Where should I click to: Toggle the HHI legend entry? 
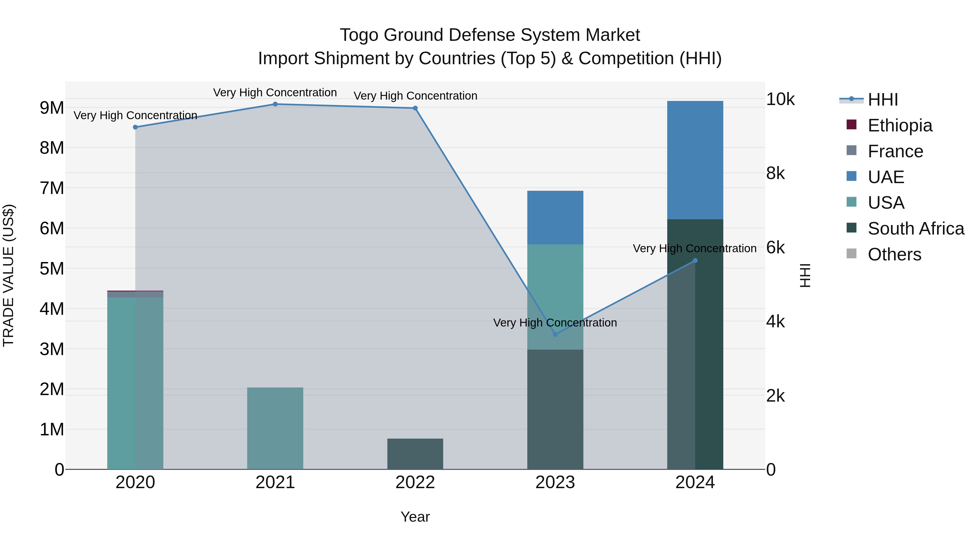coord(869,100)
